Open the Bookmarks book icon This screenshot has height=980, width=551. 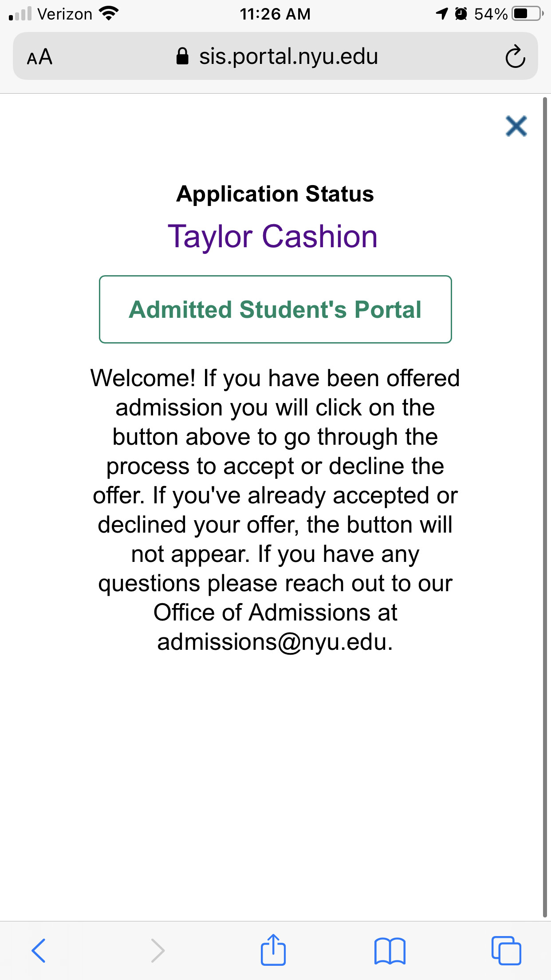pos(390,950)
